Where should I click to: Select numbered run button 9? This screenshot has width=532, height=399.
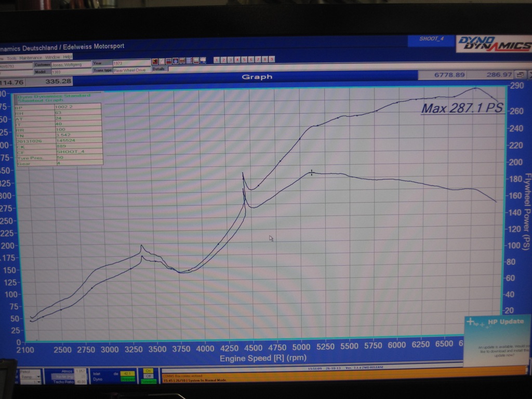(272, 60)
